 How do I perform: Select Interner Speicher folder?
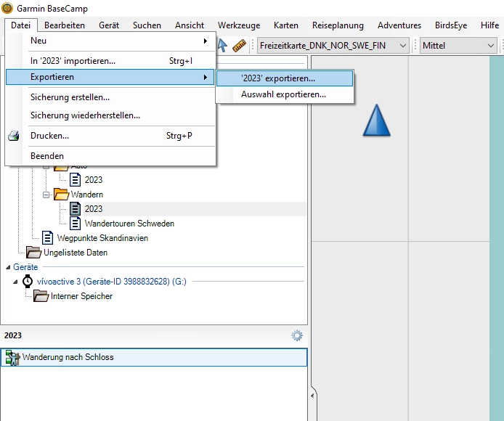81,296
